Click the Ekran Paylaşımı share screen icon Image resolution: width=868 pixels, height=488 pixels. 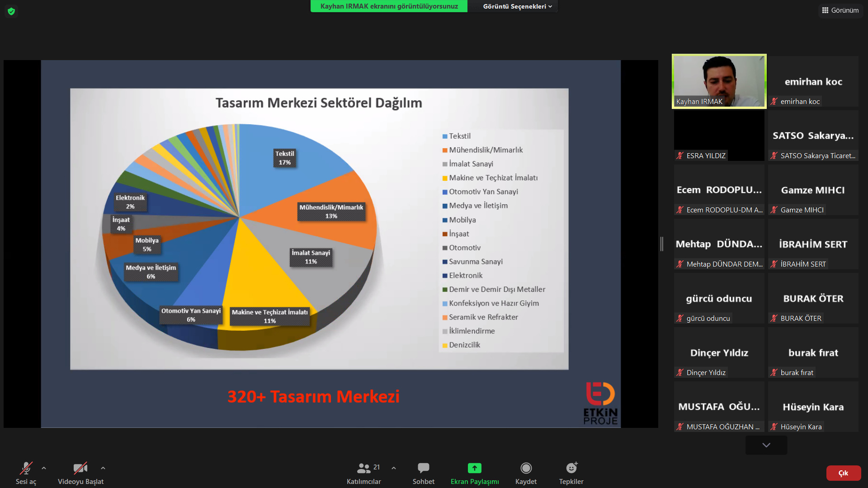coord(474,468)
